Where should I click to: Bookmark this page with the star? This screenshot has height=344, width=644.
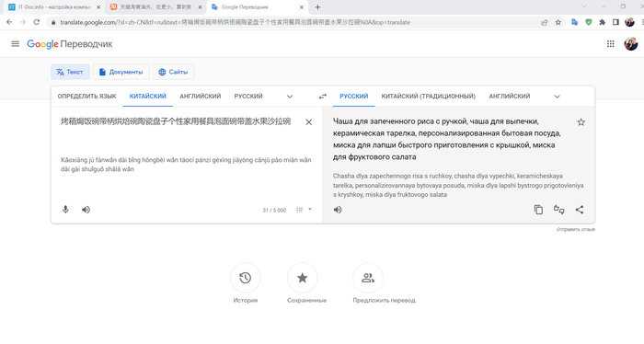click(558, 22)
